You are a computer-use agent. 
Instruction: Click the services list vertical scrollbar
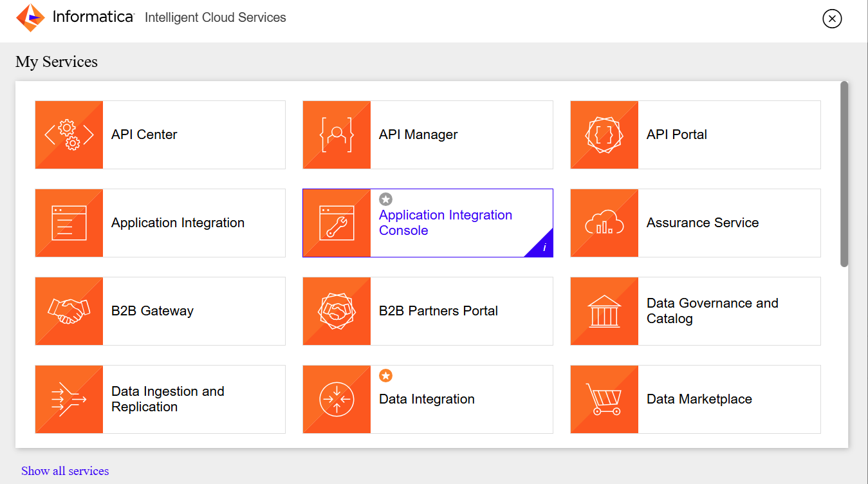[x=844, y=174]
